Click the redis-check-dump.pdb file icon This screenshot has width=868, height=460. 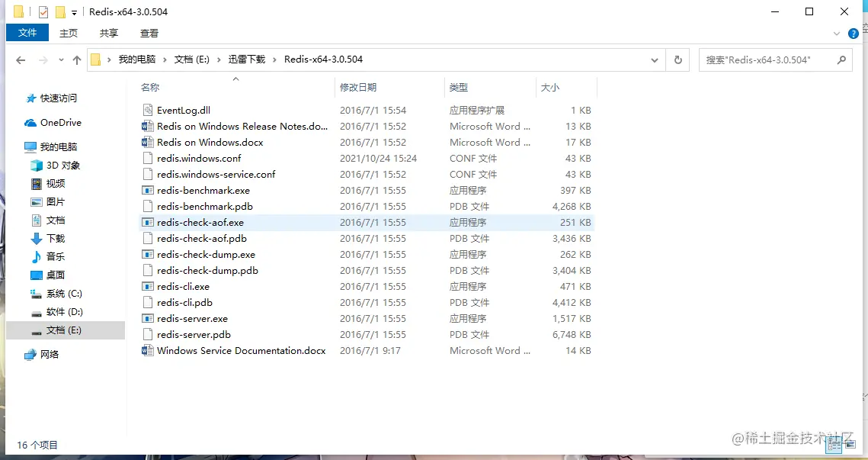click(x=147, y=271)
